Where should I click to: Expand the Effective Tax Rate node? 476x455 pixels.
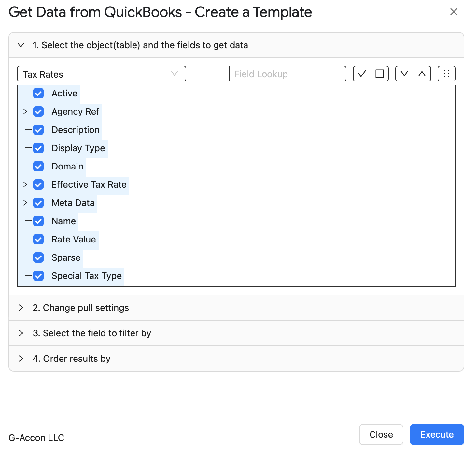25,184
